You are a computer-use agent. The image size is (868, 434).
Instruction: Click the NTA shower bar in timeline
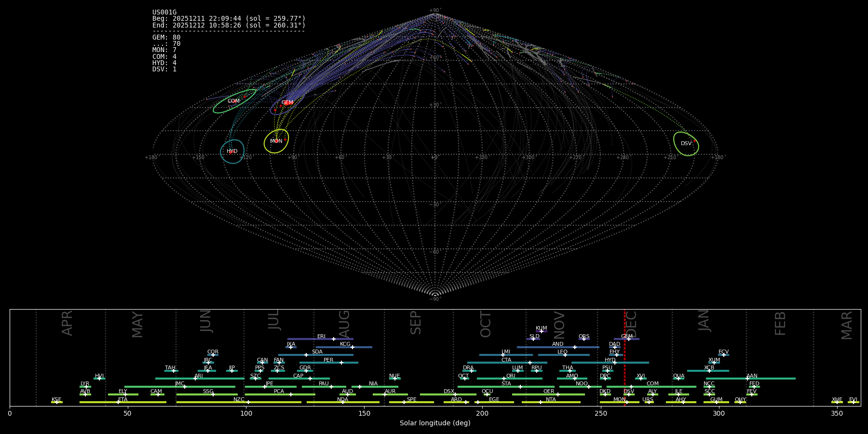pyautogui.click(x=551, y=402)
